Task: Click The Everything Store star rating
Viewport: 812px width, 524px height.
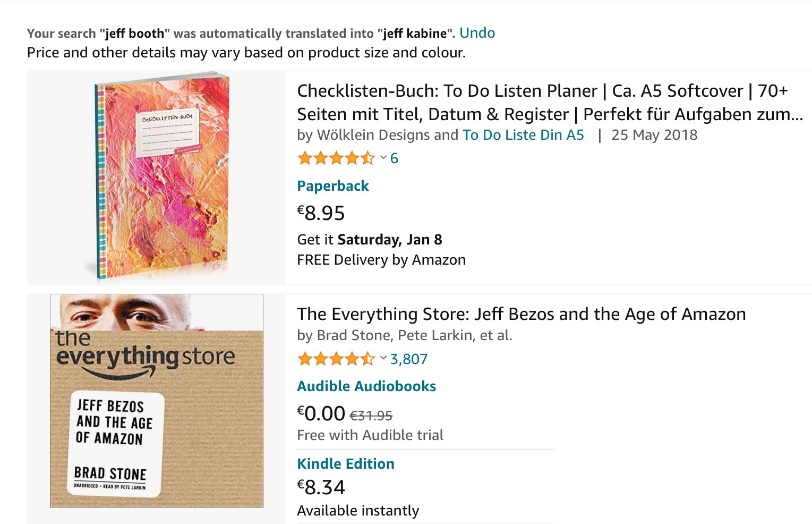Action: [336, 359]
